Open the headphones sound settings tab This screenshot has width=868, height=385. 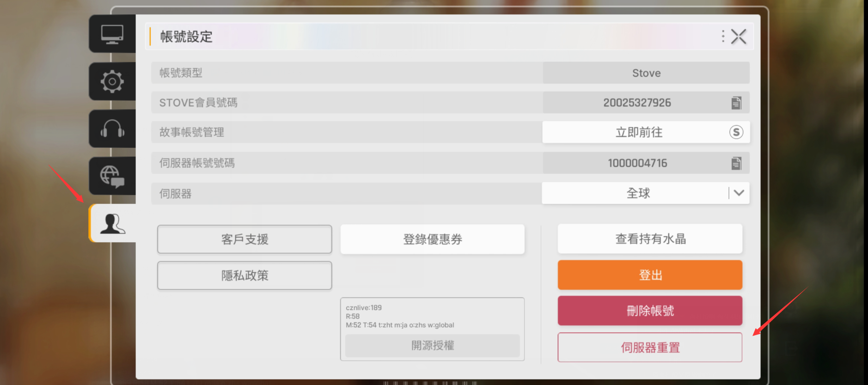click(x=112, y=129)
